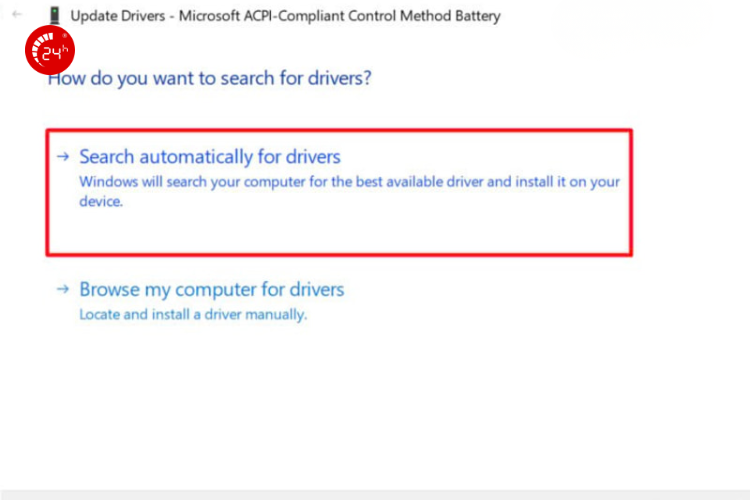
Task: Click the back arrow in the title bar
Action: tap(16, 16)
